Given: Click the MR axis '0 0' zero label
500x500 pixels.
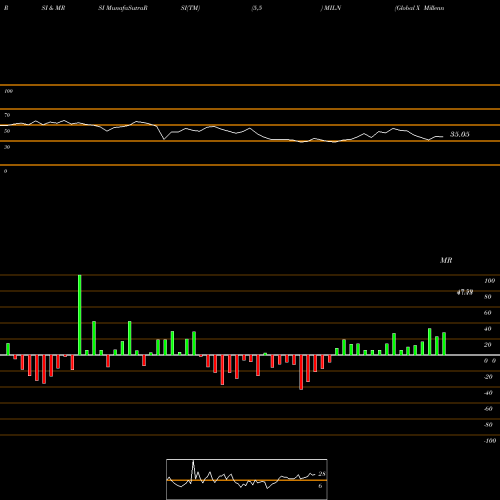Looking at the screenshot, I should pos(490,361).
